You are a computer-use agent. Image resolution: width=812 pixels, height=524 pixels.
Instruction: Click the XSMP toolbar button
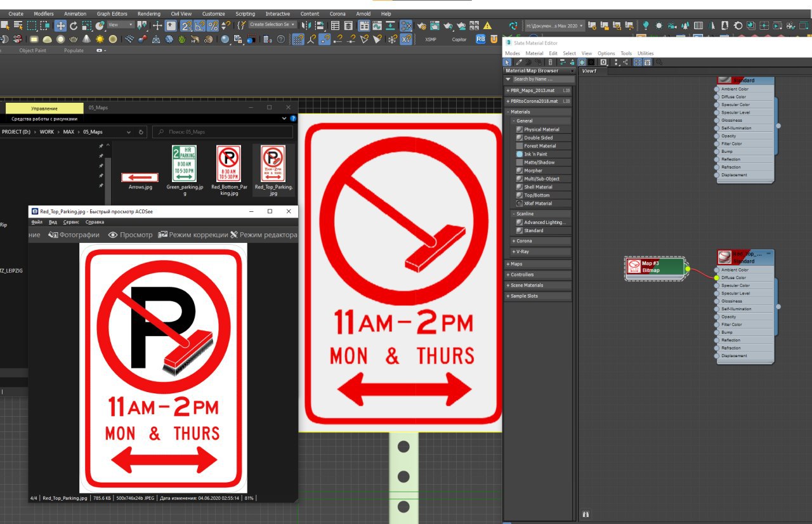[x=431, y=39]
